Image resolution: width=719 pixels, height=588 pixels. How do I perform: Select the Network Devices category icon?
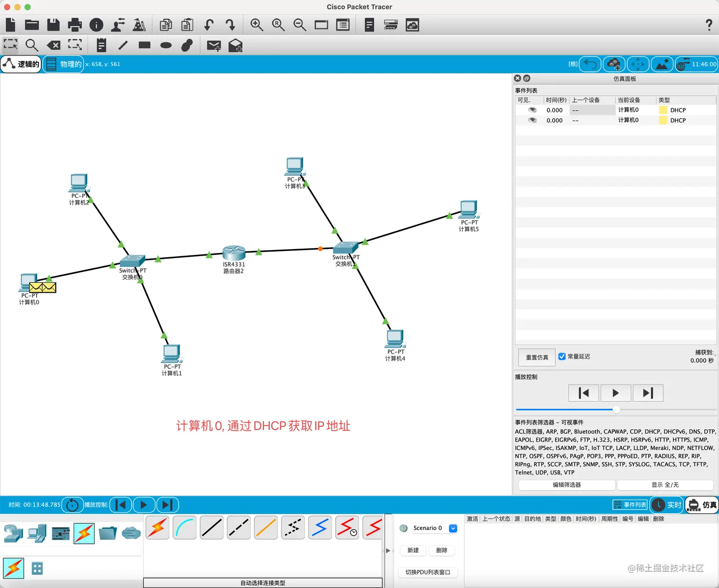(x=13, y=534)
